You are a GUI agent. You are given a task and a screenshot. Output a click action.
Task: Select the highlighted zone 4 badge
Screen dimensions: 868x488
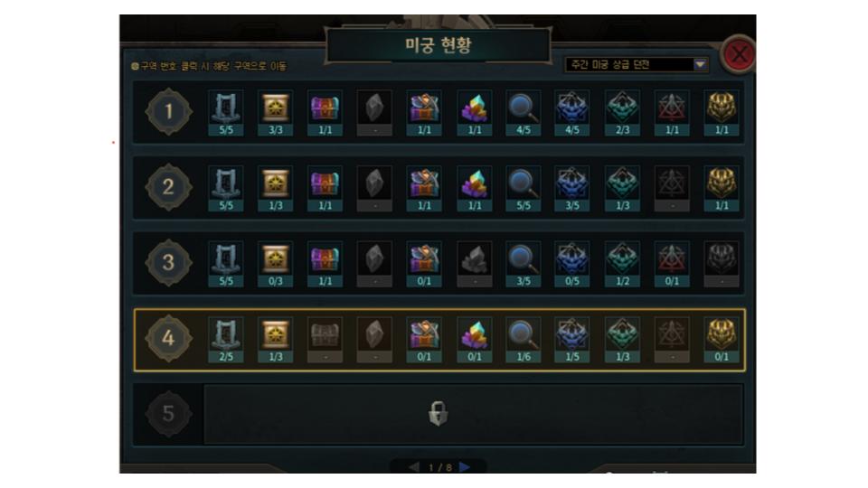pos(169,338)
